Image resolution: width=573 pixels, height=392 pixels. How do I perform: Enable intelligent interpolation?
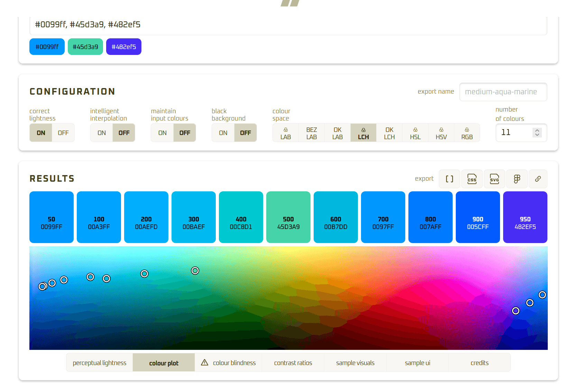tap(101, 133)
